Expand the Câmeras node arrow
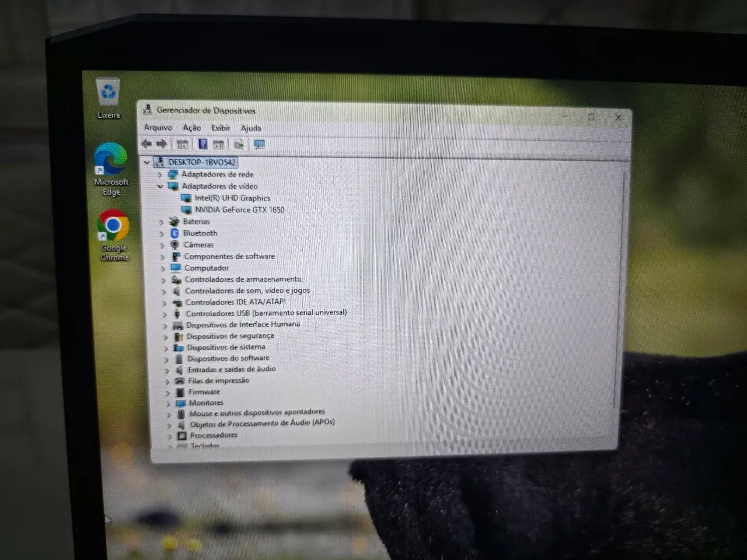Image resolution: width=747 pixels, height=560 pixels. 162,245
